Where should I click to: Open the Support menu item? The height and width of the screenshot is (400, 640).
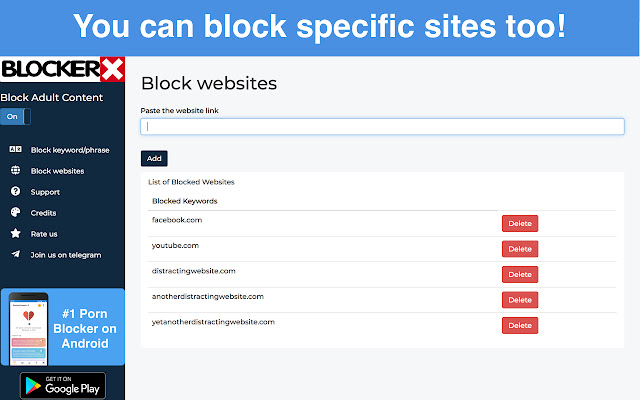click(x=45, y=192)
